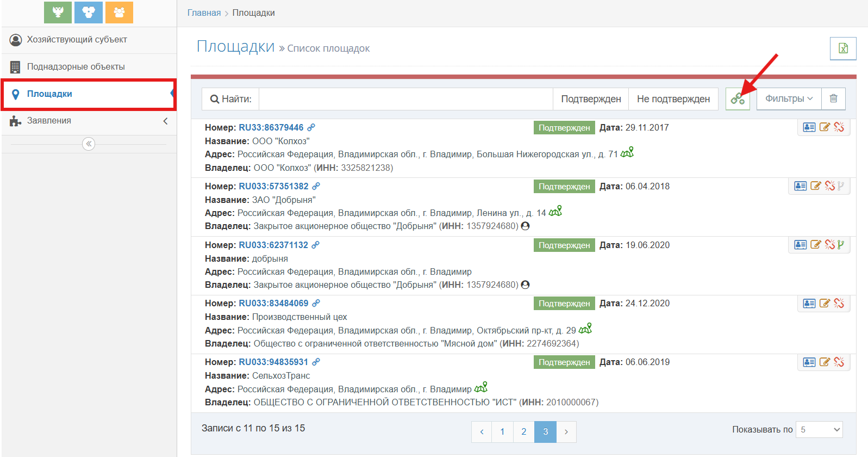Click the add site link icon button
This screenshot has width=868, height=457.
coord(738,99)
